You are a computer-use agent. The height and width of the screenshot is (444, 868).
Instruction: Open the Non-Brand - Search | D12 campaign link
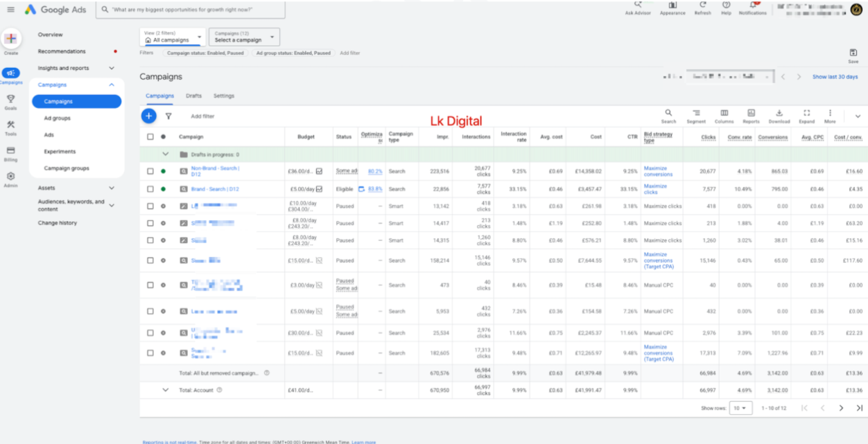point(216,171)
